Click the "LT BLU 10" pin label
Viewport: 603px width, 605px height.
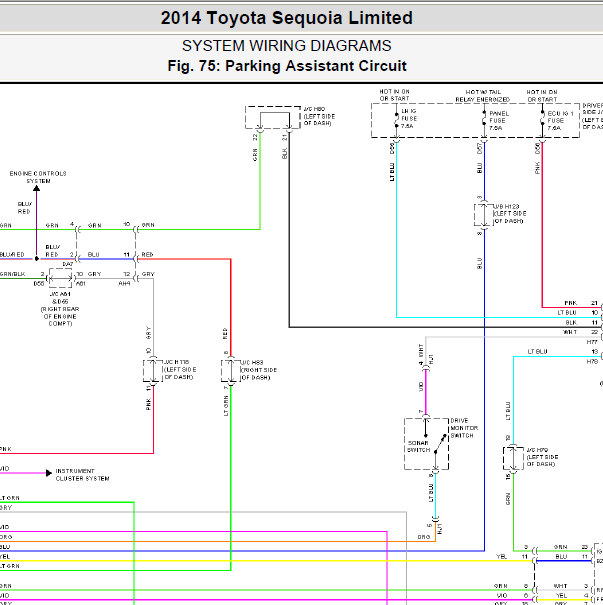(x=578, y=313)
